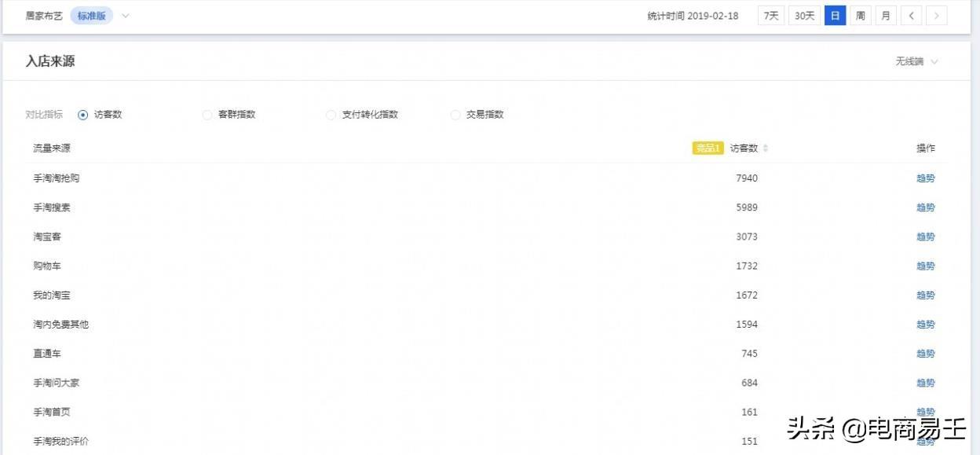Sort by 访客数 column sort icon
980x455 pixels.
click(766, 148)
